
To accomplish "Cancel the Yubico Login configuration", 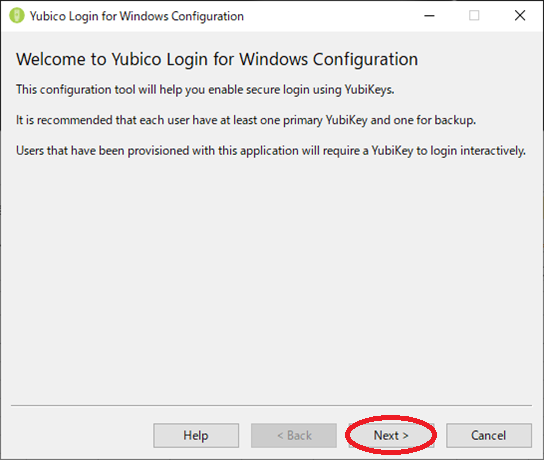I will pyautogui.click(x=488, y=435).
